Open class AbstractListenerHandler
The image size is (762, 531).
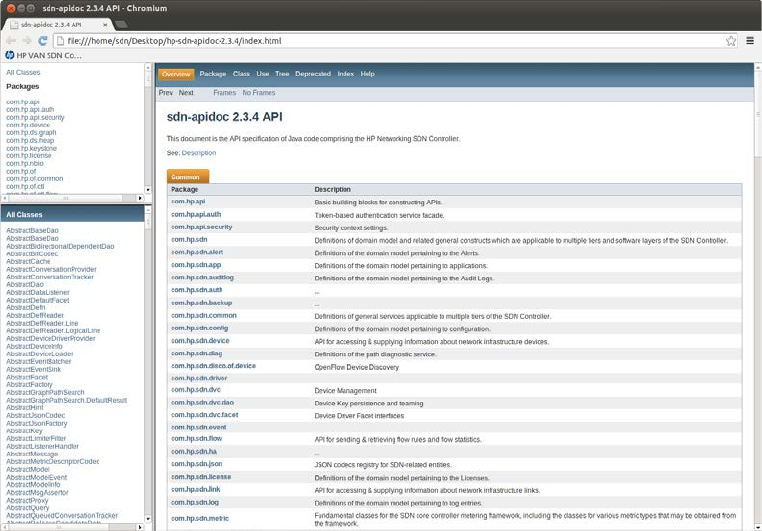pos(42,446)
